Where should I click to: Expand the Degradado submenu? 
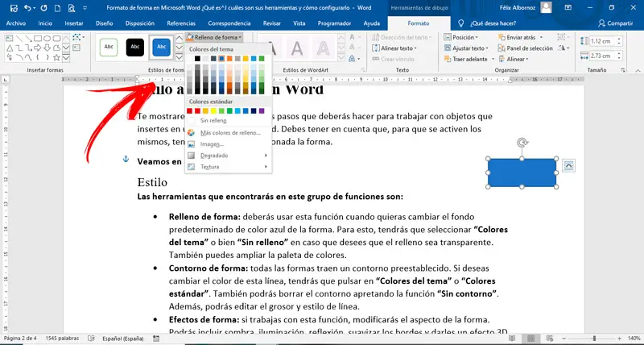pyautogui.click(x=228, y=156)
